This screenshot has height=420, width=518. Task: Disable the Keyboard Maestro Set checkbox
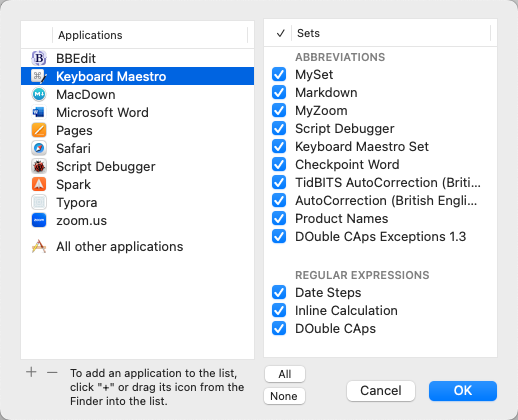(279, 147)
